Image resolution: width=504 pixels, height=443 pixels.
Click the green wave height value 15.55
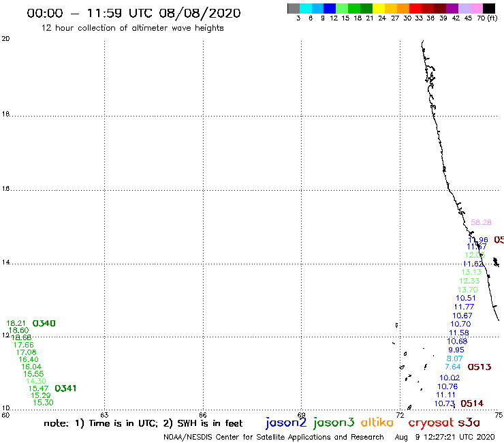33,374
